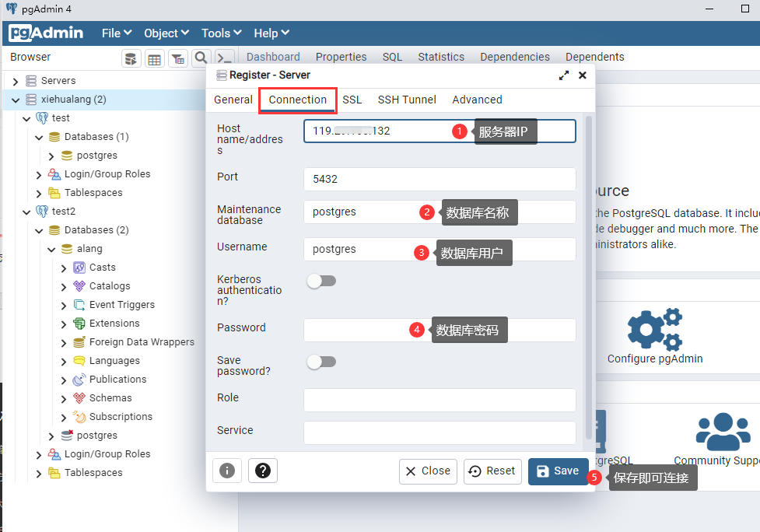The height and width of the screenshot is (532, 760).
Task: Click the Schemas node icon
Action: (79, 397)
